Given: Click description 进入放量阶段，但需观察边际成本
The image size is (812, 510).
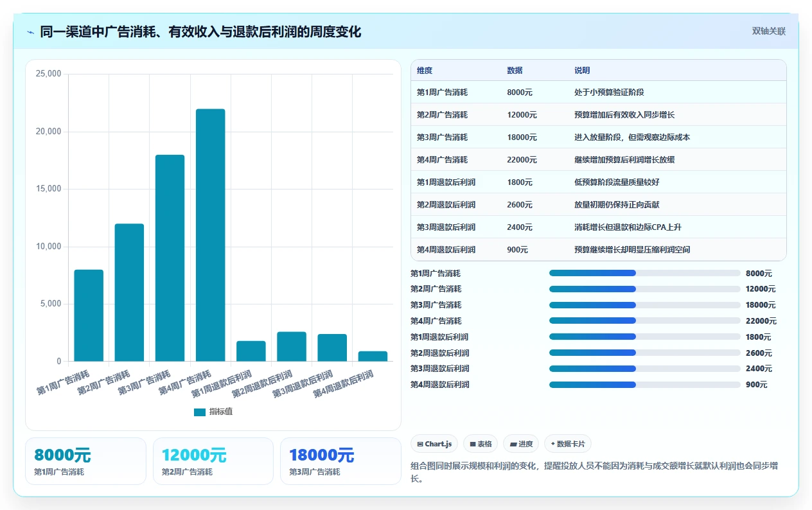Looking at the screenshot, I should pos(632,137).
